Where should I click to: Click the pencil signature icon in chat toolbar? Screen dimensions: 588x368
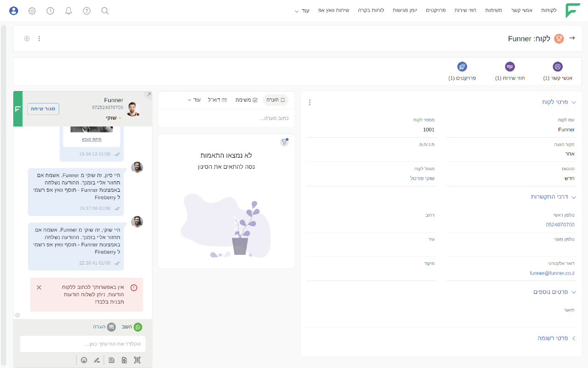pyautogui.click(x=97, y=360)
